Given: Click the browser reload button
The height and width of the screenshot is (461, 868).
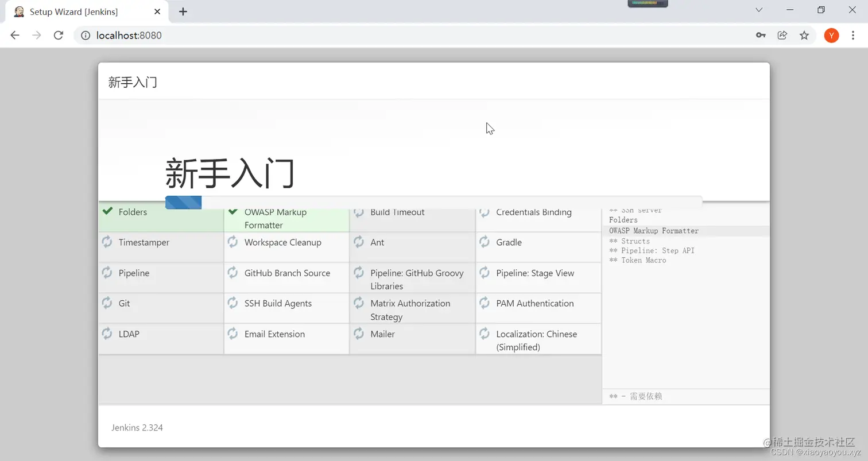Looking at the screenshot, I should coord(58,35).
